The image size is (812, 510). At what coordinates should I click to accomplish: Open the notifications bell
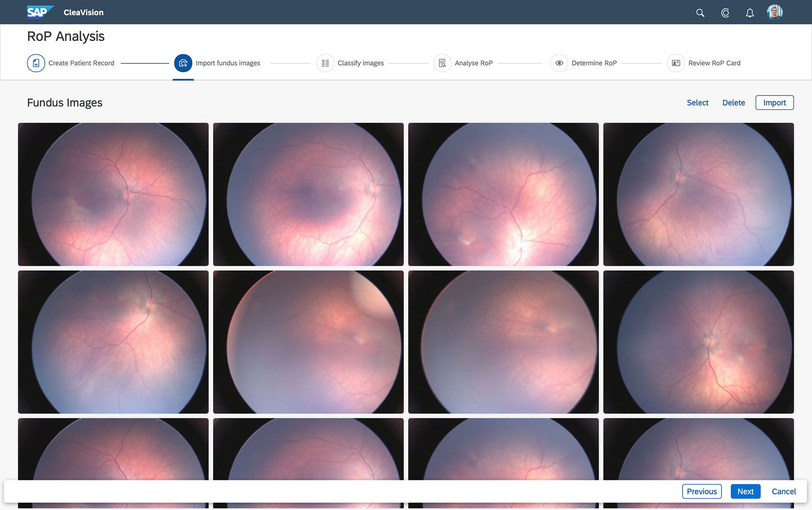click(x=749, y=13)
